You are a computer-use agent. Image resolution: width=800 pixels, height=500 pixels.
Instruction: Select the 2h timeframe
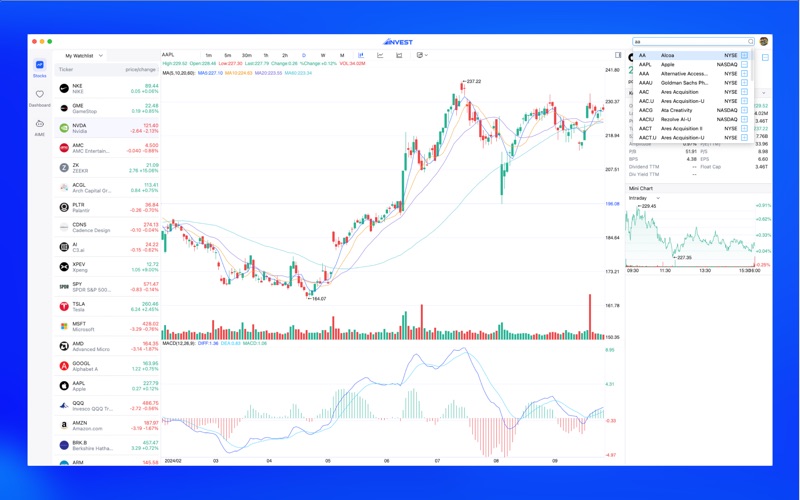pyautogui.click(x=285, y=55)
